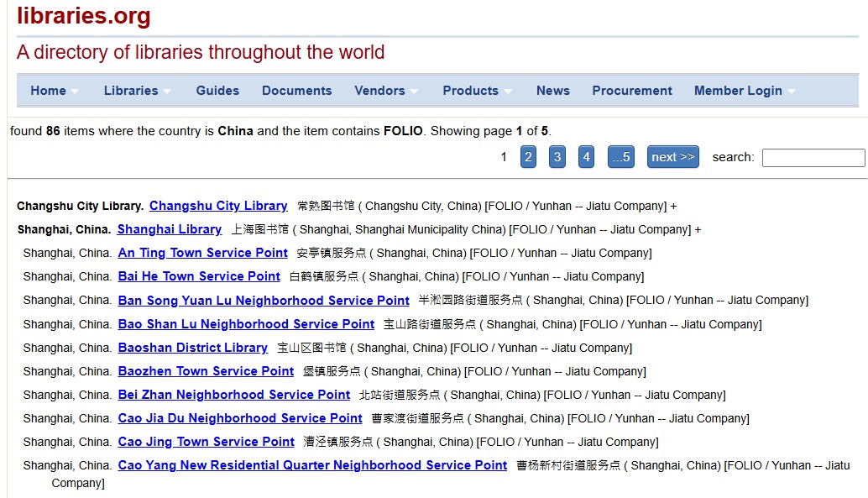Open the Products menu
This screenshot has width=868, height=498.
coord(476,91)
